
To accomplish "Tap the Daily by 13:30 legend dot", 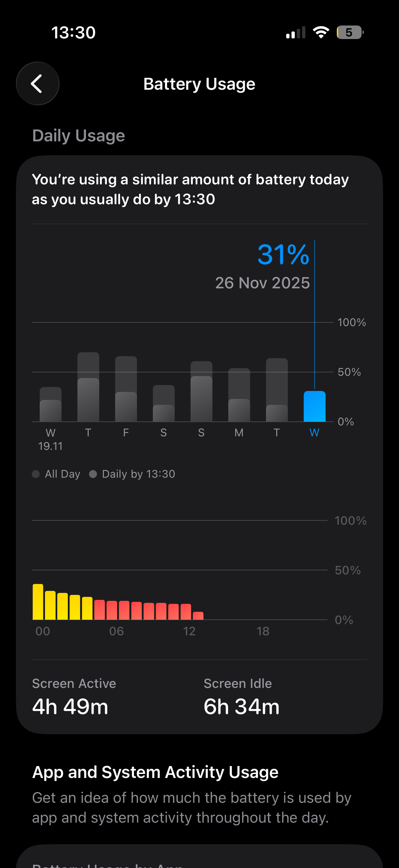I will pyautogui.click(x=93, y=474).
